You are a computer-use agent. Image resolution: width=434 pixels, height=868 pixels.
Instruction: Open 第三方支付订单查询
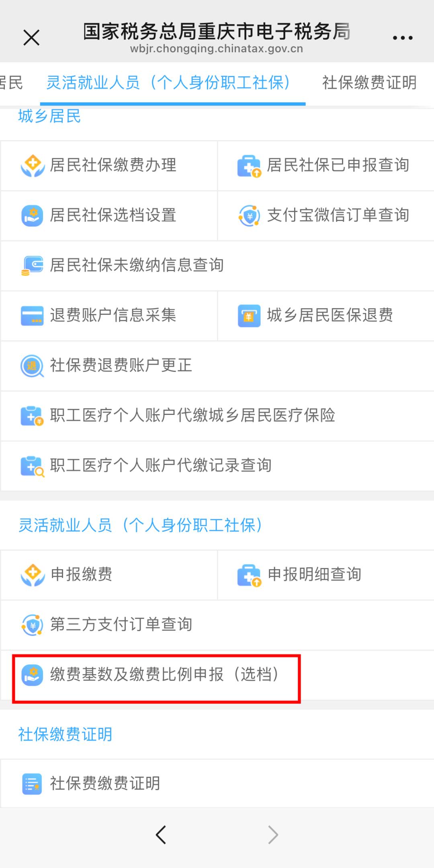tap(121, 625)
